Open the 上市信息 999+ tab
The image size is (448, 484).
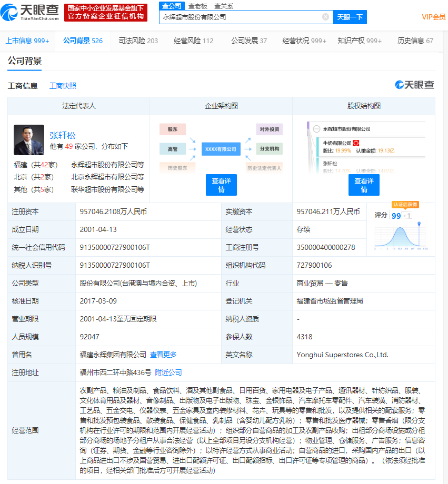(x=27, y=41)
